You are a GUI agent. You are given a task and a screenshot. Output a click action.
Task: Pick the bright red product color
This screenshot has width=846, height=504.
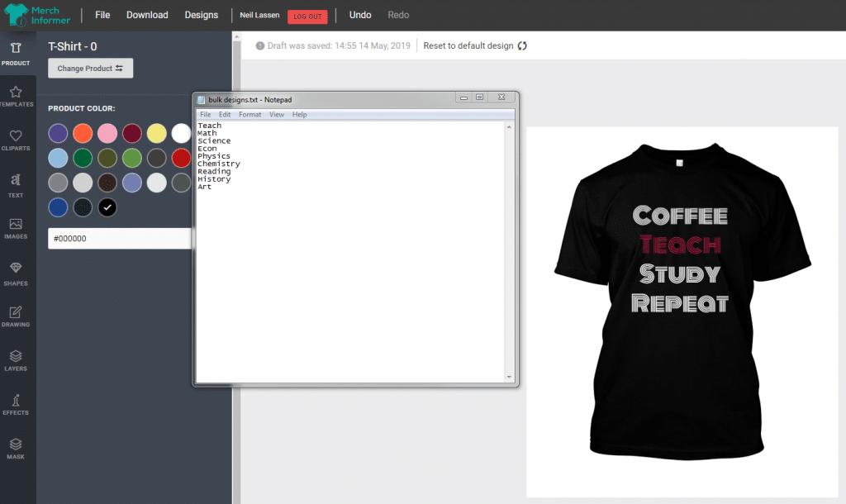[181, 158]
